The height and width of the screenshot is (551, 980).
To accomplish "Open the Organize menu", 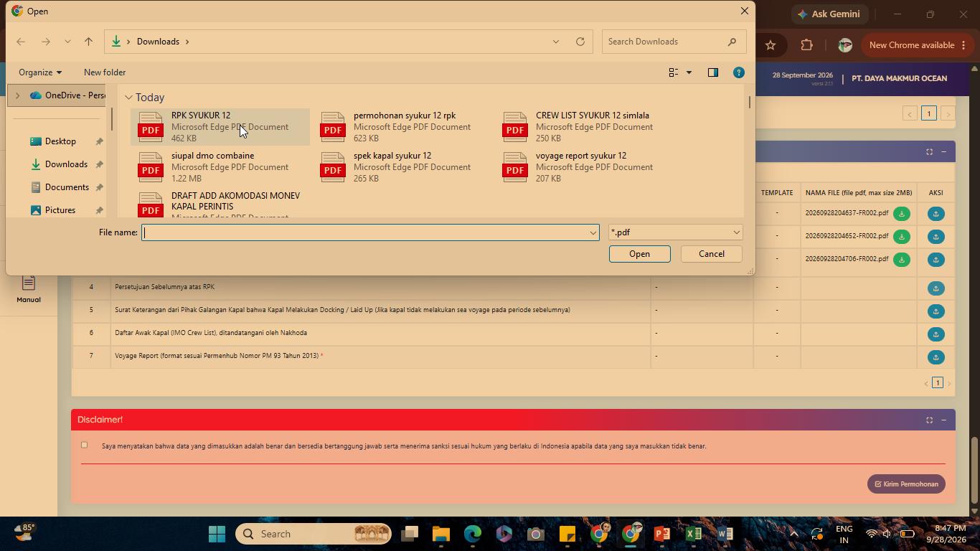I will pos(40,72).
